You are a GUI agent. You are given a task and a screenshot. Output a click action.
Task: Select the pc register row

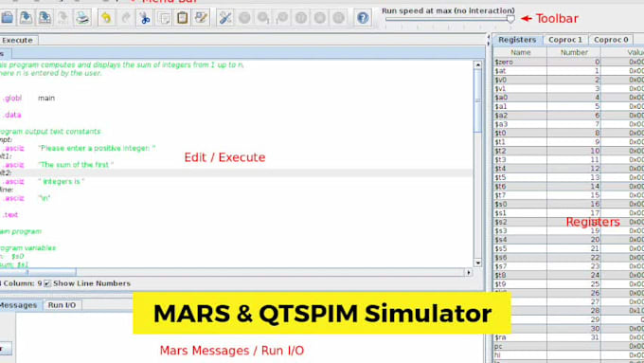pyautogui.click(x=569, y=347)
